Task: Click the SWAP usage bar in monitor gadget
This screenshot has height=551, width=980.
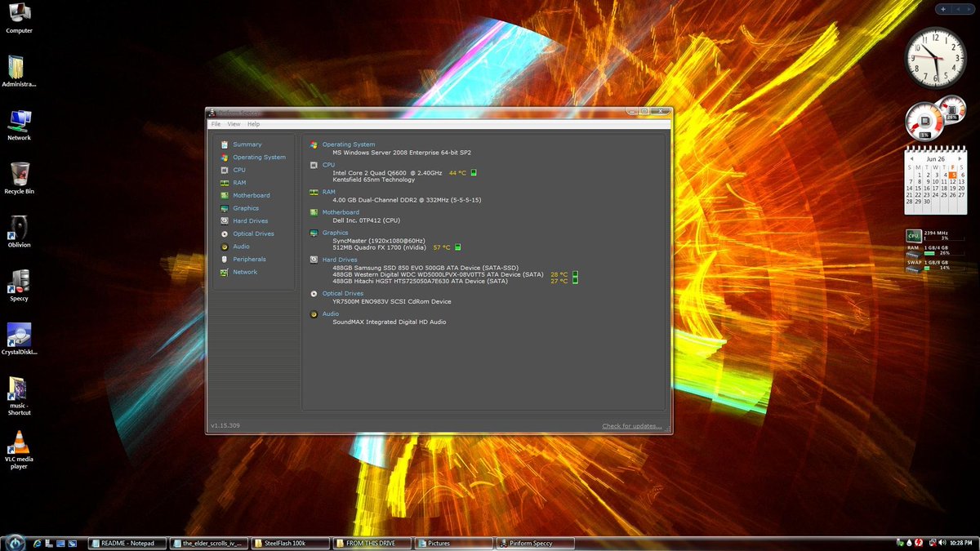Action: 927,268
